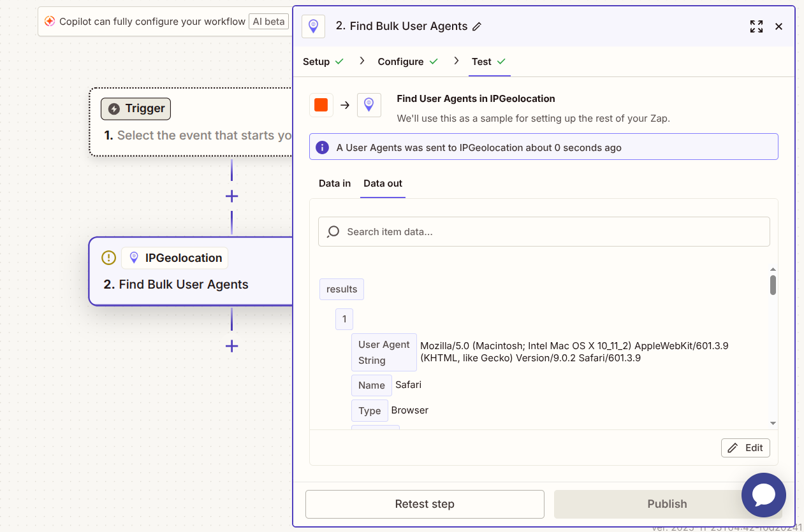
Task: Switch to the Configure tab
Action: (x=407, y=62)
